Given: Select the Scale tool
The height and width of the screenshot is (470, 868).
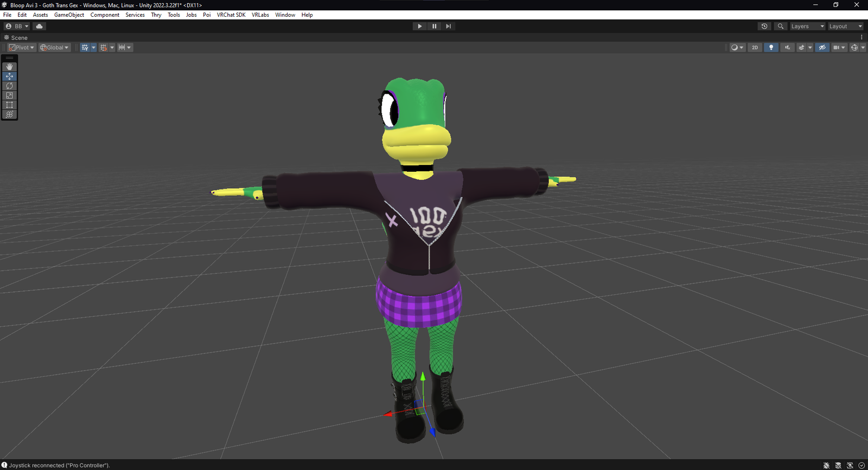Looking at the screenshot, I should (x=9, y=95).
